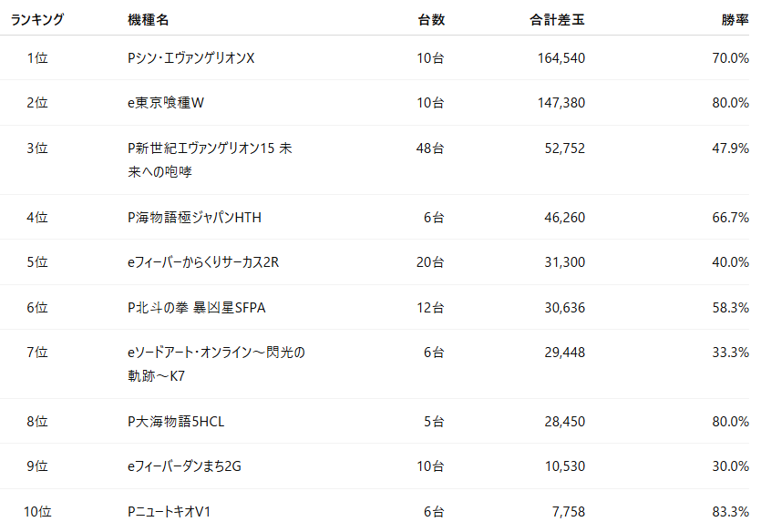Click the 164,540 total value cell
The image size is (761, 532).
coord(561,58)
